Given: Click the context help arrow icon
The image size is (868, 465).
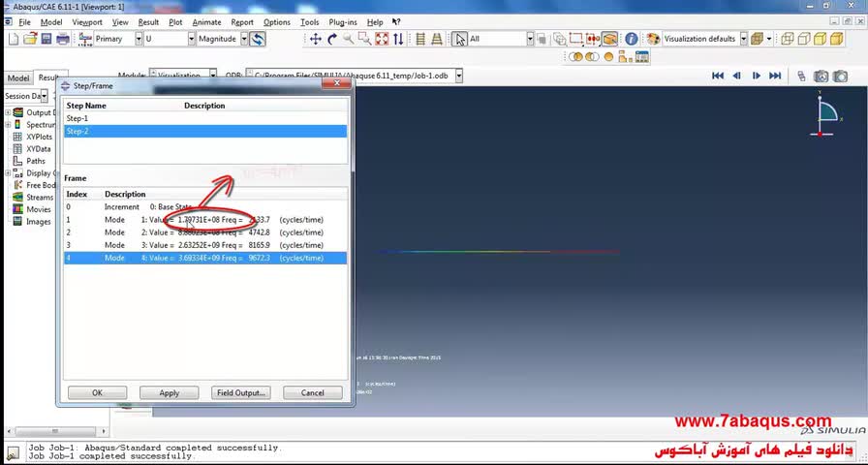Looking at the screenshot, I should 396,22.
